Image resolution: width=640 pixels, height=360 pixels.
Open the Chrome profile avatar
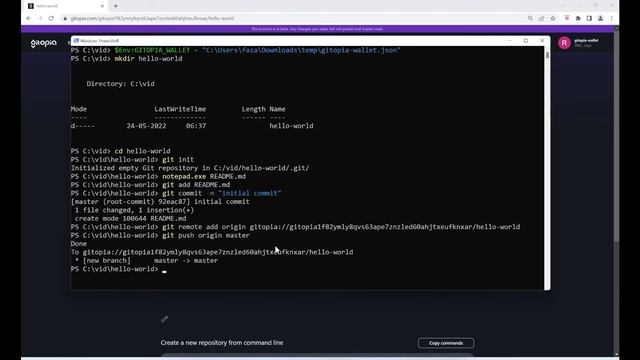coord(600,18)
